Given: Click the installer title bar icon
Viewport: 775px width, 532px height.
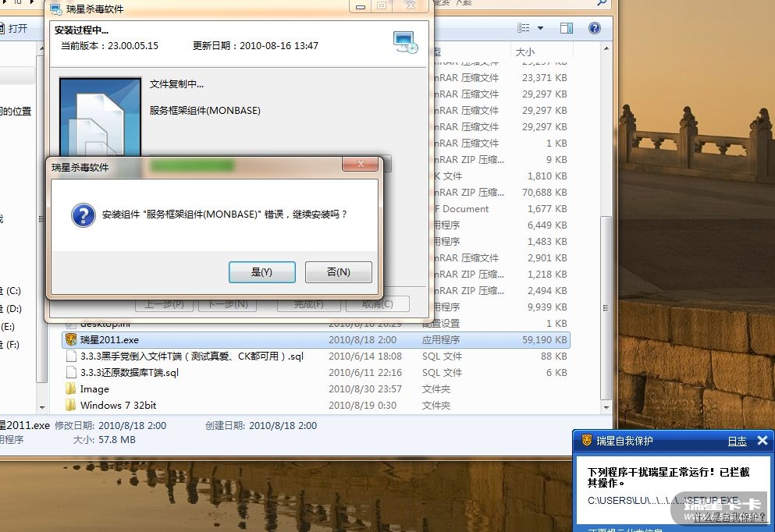Looking at the screenshot, I should click(56, 9).
